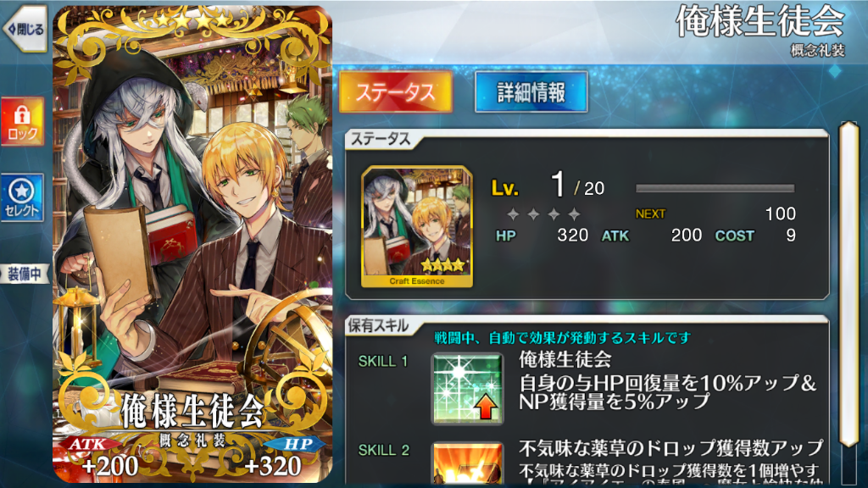Image resolution: width=868 pixels, height=488 pixels.
Task: Click the experience progress bar
Action: (715, 189)
